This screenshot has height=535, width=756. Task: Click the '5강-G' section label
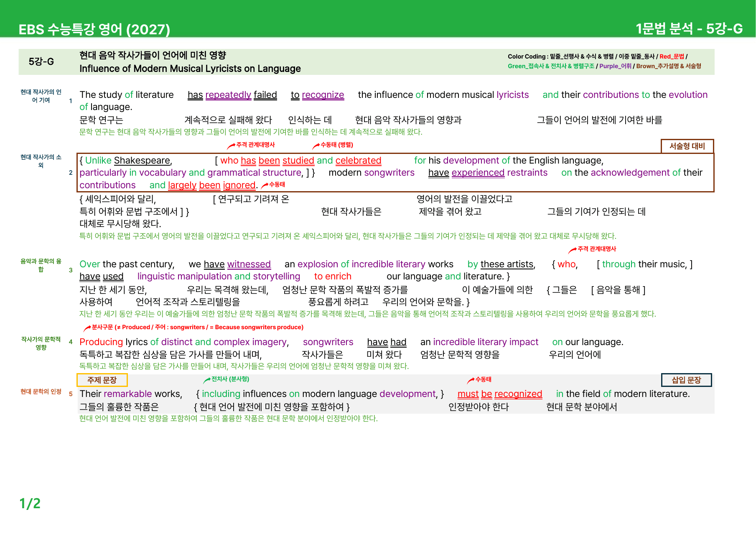click(x=41, y=61)
